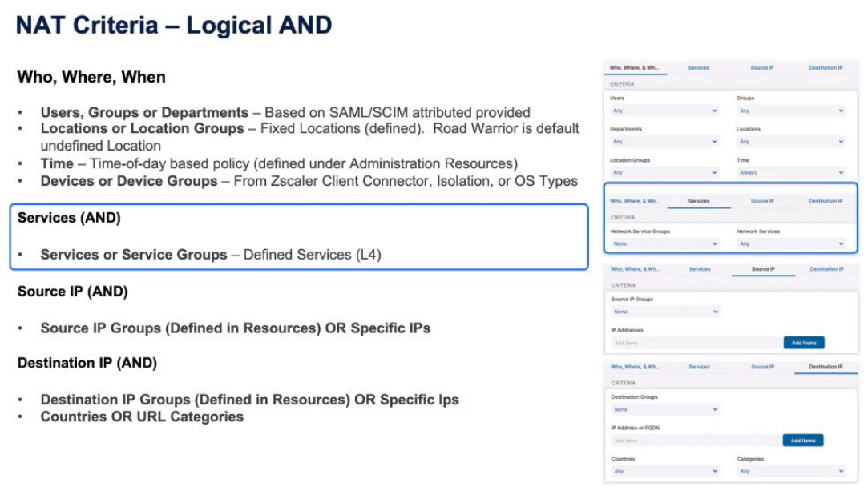868x491 pixels.
Task: Open the Network Services dropdown
Action: pyautogui.click(x=790, y=243)
